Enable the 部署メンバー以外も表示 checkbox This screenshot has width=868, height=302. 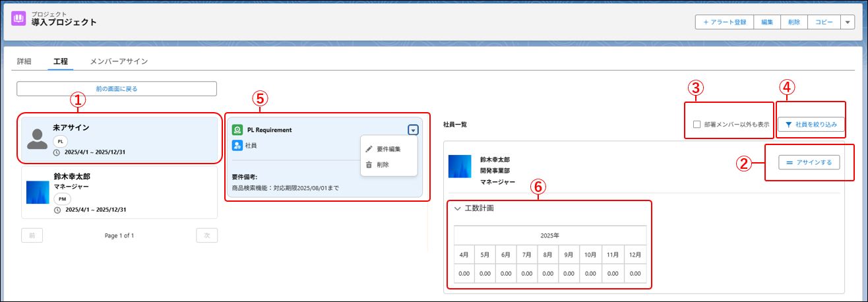pyautogui.click(x=697, y=124)
